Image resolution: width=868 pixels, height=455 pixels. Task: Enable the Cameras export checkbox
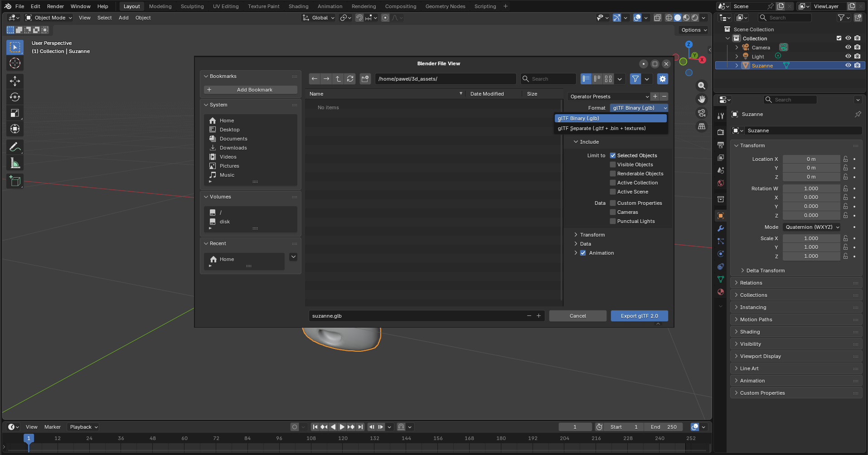(x=613, y=212)
